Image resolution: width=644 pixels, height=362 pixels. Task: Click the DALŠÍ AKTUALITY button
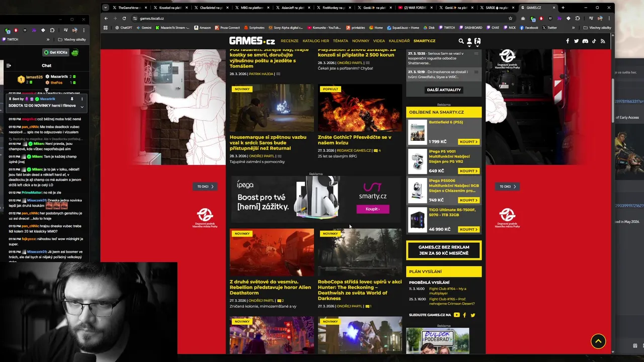coord(444,89)
